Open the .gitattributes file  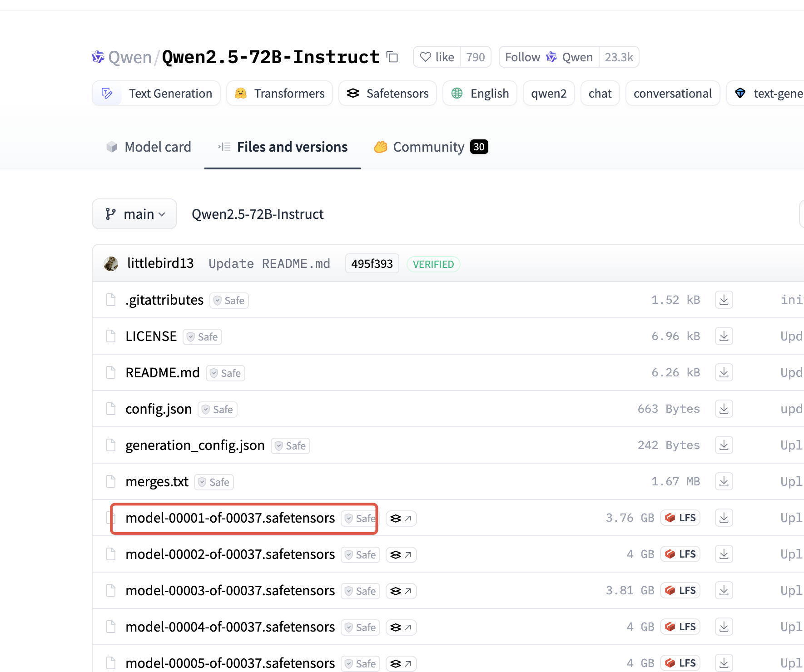[164, 300]
